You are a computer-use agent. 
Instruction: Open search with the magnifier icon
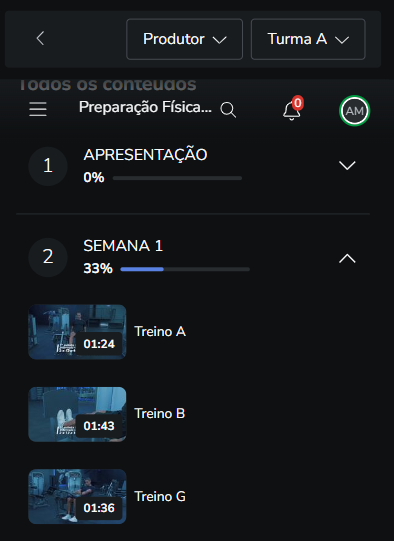click(x=228, y=110)
